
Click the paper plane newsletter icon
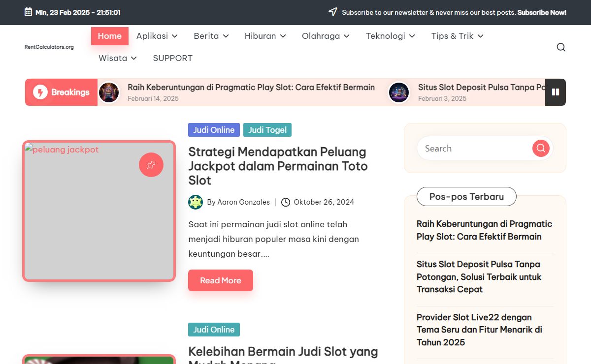pos(333,12)
